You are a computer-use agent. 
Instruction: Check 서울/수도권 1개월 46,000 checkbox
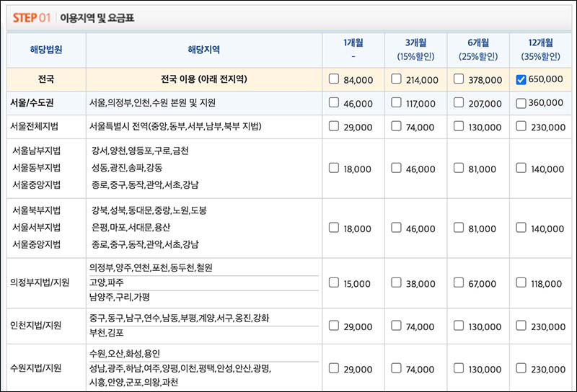(334, 103)
